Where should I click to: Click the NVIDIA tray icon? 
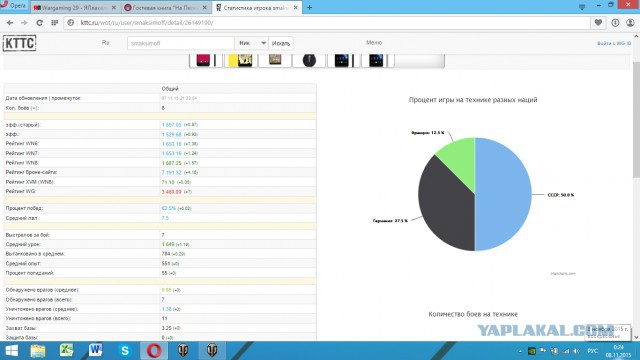click(x=531, y=351)
